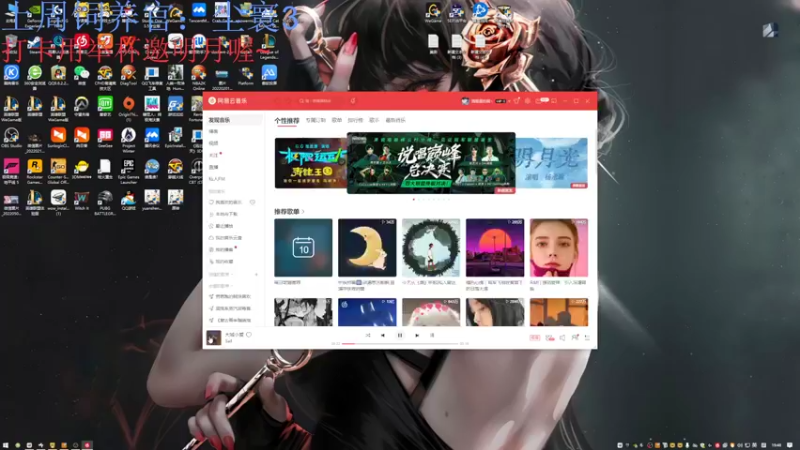Select the Project Winter desktop icon
This screenshot has height=450, width=800.
[x=128, y=139]
